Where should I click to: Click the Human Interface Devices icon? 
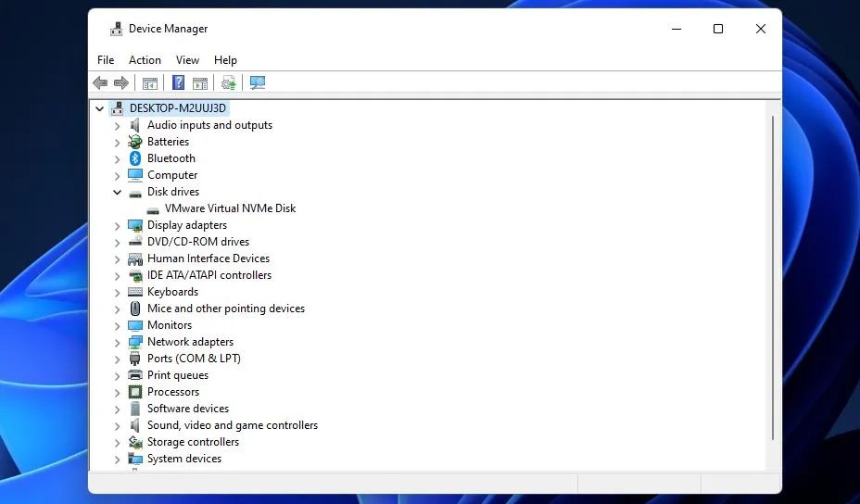(135, 258)
